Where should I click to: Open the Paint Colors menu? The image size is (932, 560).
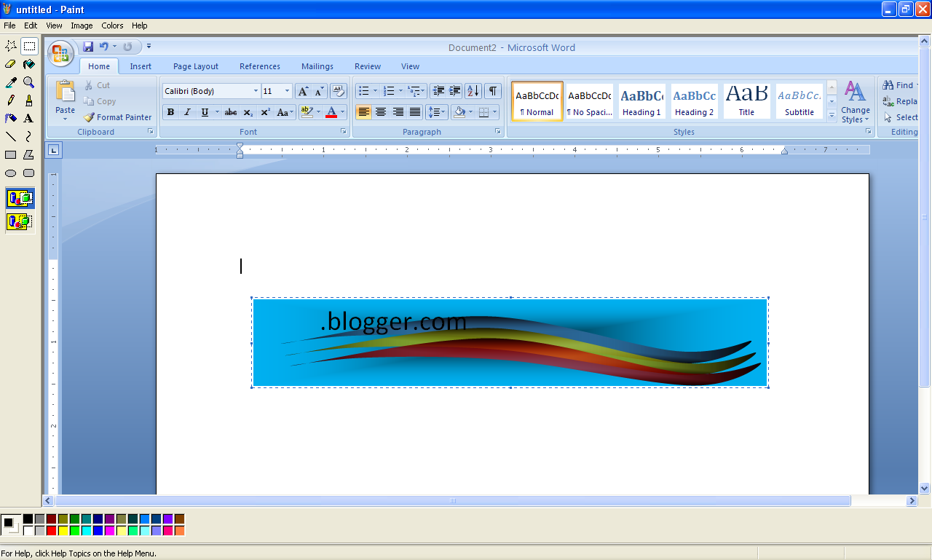112,25
